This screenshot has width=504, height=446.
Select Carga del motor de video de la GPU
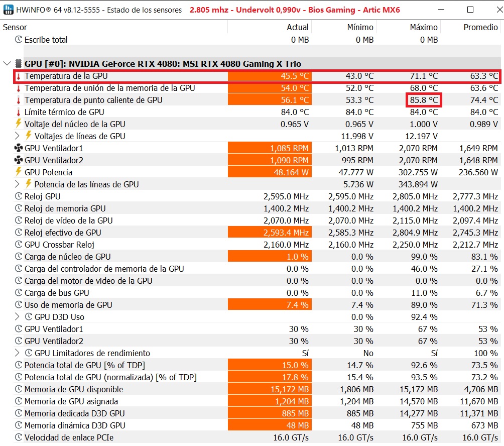pos(88,281)
